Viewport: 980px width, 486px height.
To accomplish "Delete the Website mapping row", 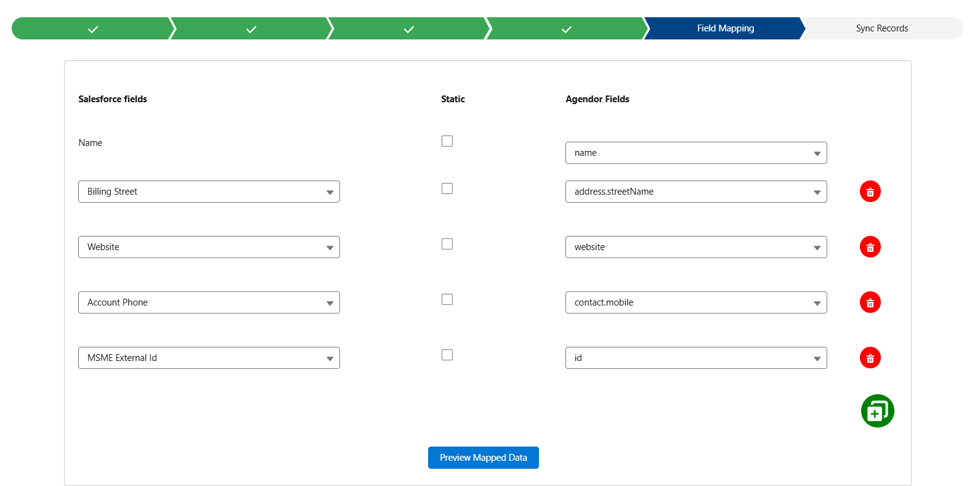I will click(870, 247).
